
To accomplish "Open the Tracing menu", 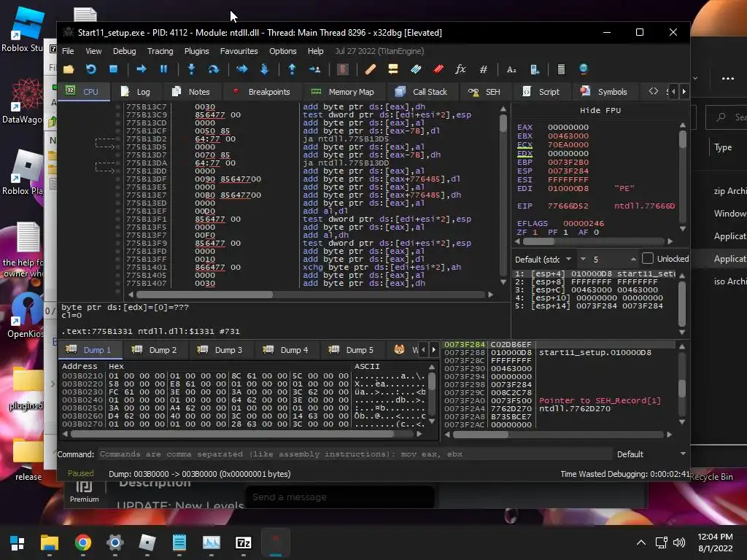I will [x=160, y=51].
